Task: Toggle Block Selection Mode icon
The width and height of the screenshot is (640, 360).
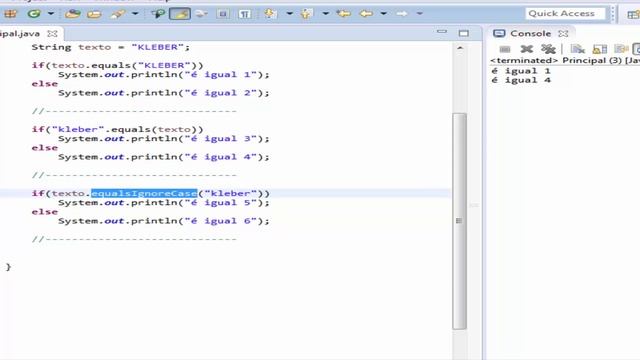Action: (223, 14)
